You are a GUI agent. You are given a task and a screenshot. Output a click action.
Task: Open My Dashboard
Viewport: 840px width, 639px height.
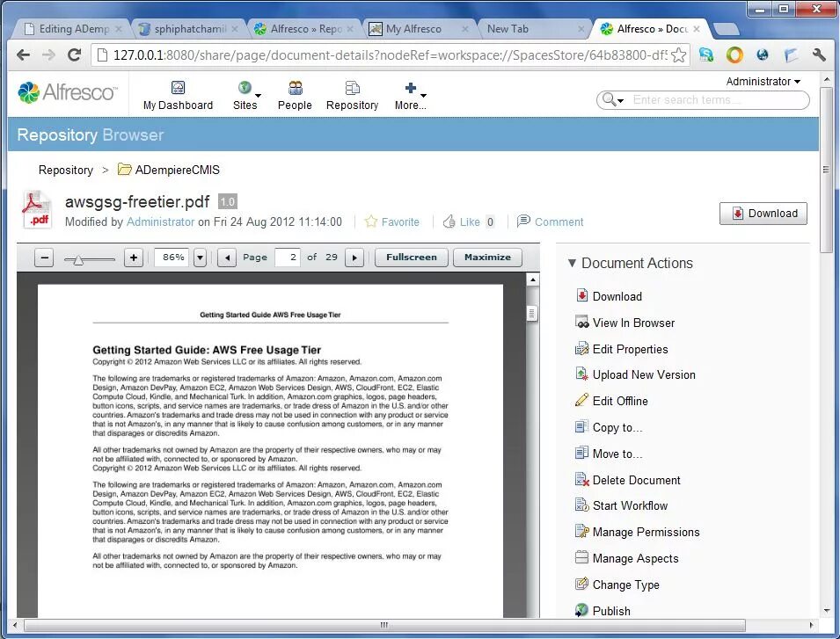pos(178,95)
